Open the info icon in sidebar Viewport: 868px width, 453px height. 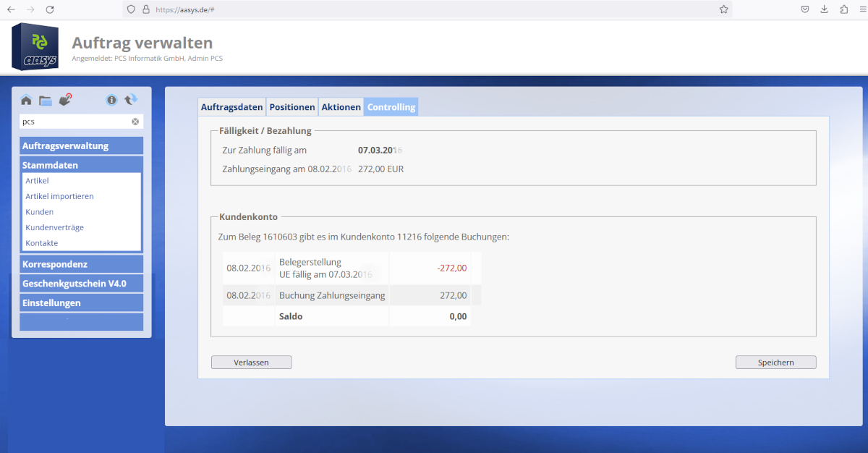(x=111, y=100)
